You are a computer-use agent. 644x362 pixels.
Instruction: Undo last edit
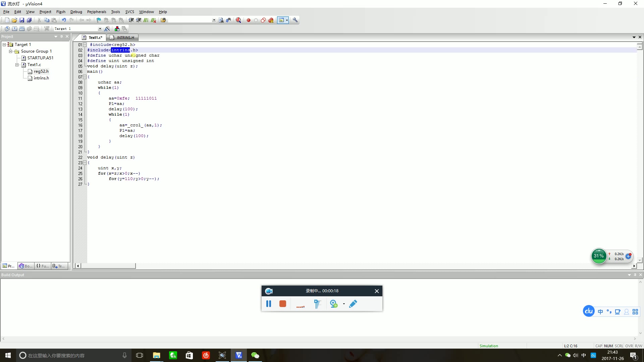point(64,20)
